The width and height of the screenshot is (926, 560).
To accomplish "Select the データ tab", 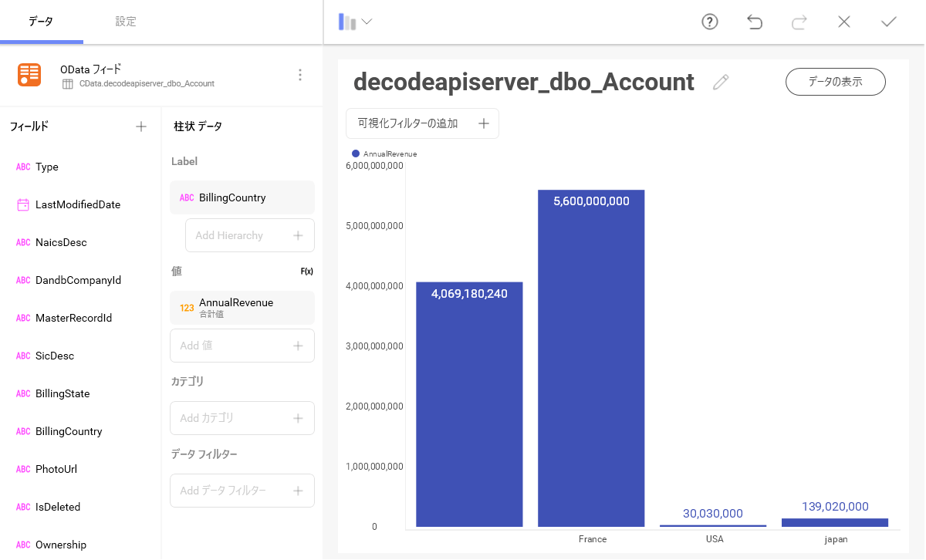I will point(41,22).
